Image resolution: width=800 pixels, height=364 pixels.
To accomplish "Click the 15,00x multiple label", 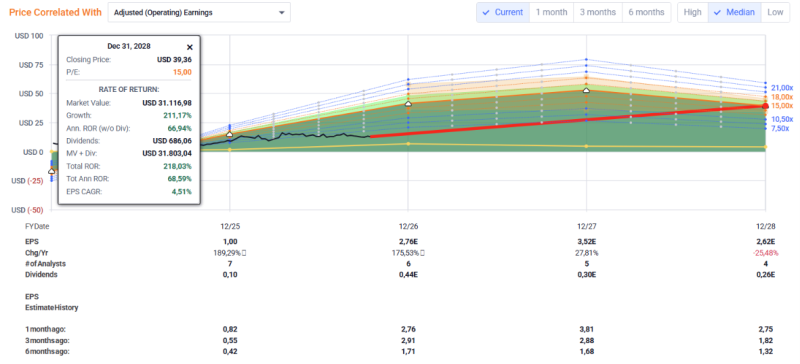I will point(782,106).
